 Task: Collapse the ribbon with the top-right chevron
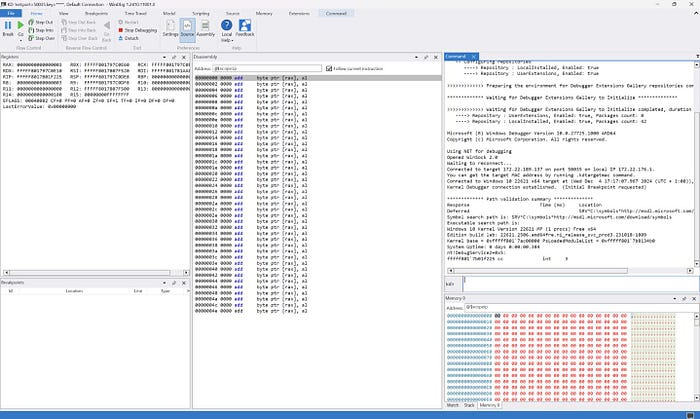pyautogui.click(x=696, y=13)
